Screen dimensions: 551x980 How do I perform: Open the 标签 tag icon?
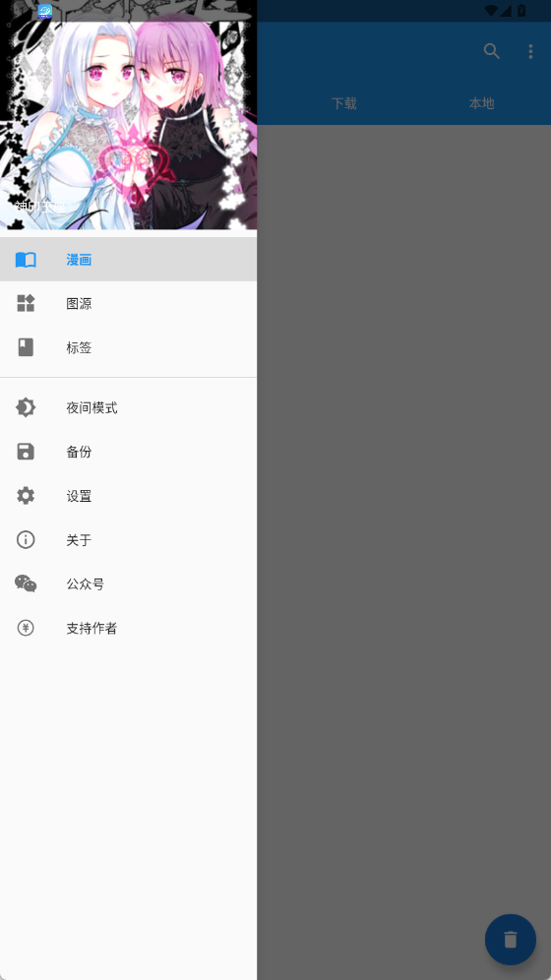point(26,347)
